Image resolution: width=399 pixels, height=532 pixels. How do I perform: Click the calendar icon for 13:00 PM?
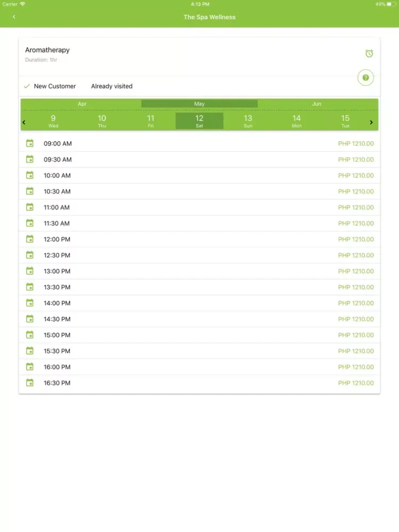pos(30,271)
